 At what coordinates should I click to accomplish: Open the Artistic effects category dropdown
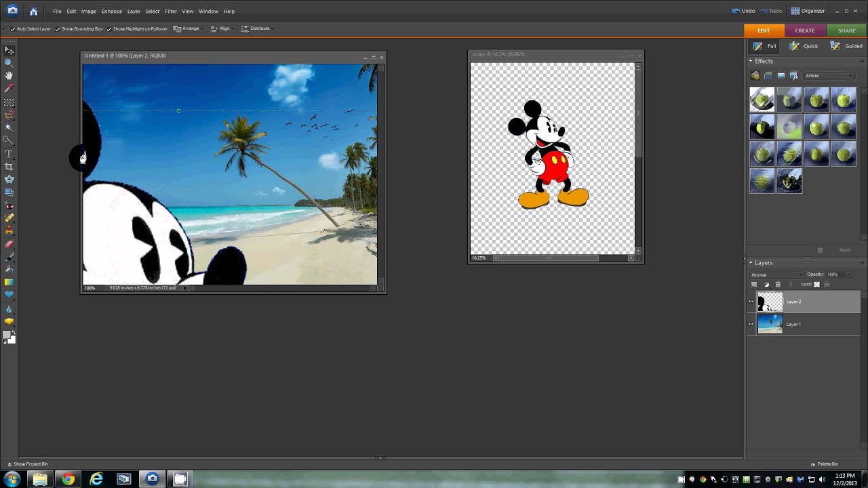(x=829, y=76)
